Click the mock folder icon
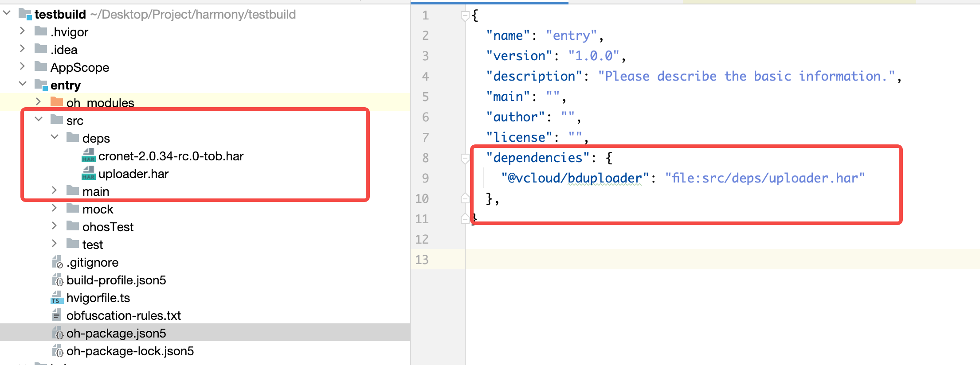The image size is (980, 365). click(73, 208)
